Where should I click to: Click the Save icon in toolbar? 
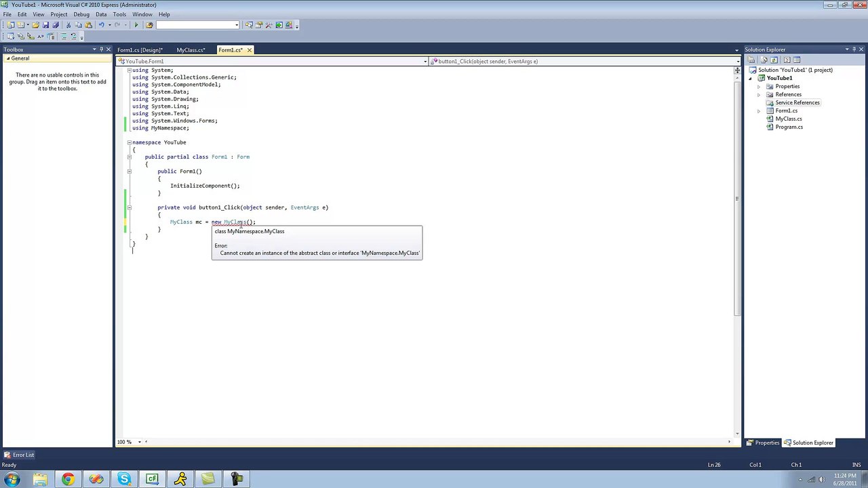tap(45, 25)
